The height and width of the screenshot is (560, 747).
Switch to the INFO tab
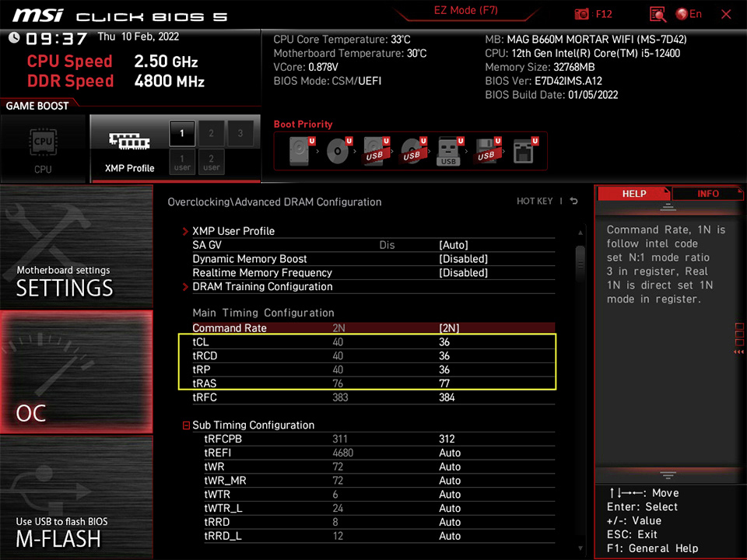point(707,194)
